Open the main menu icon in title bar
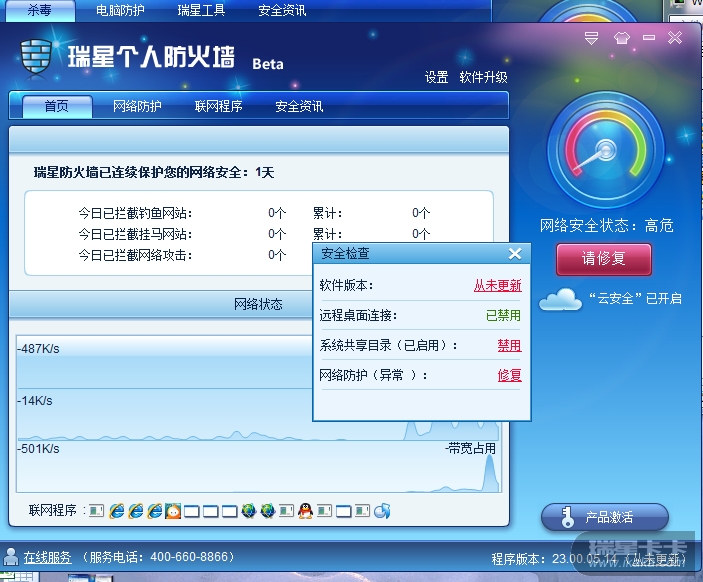Screen dimensions: 703x582 coord(591,38)
